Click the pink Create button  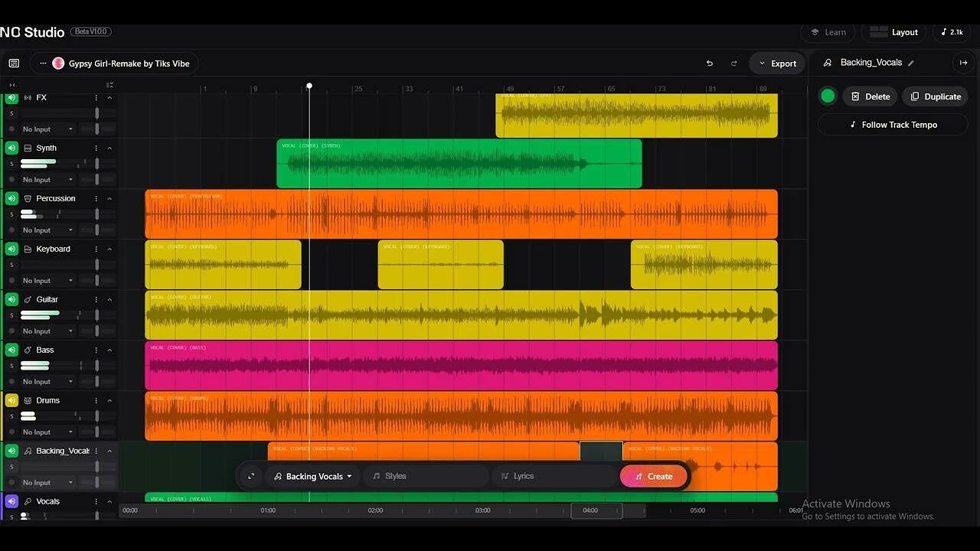[x=653, y=476]
